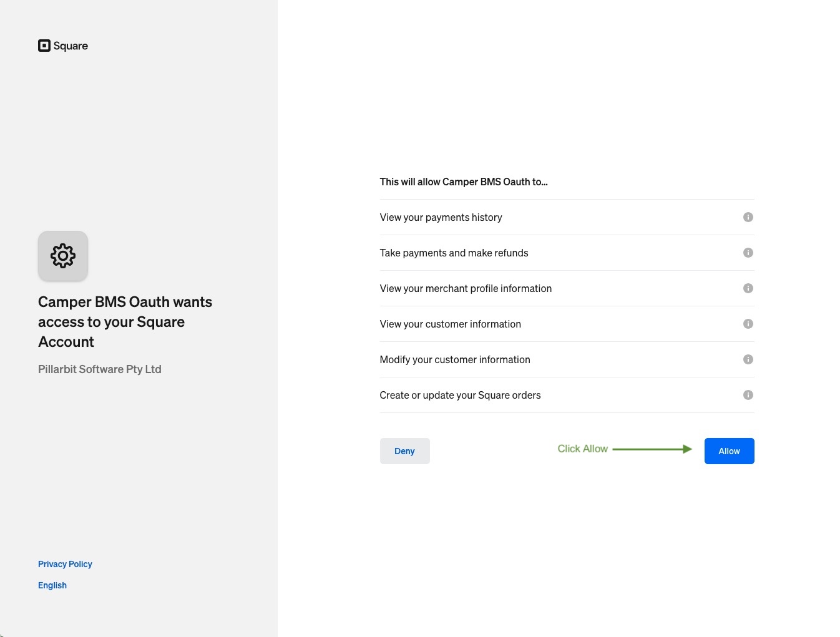840x637 pixels.
Task: Click the Camper BMS Oauth gear app icon
Action: pos(63,256)
